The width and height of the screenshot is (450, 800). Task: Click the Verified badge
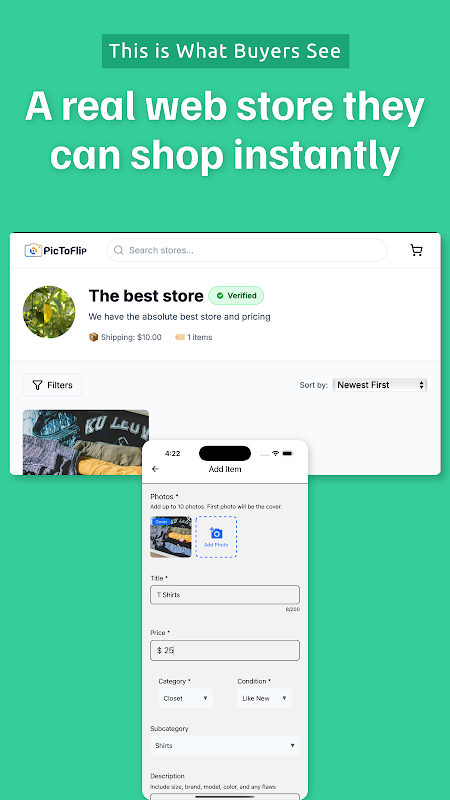[236, 295]
